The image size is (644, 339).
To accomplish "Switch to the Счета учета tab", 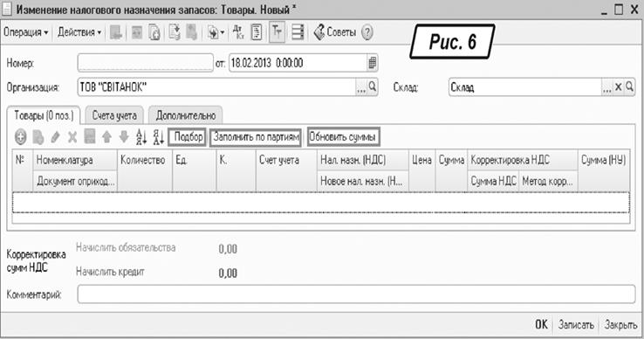I will [114, 115].
